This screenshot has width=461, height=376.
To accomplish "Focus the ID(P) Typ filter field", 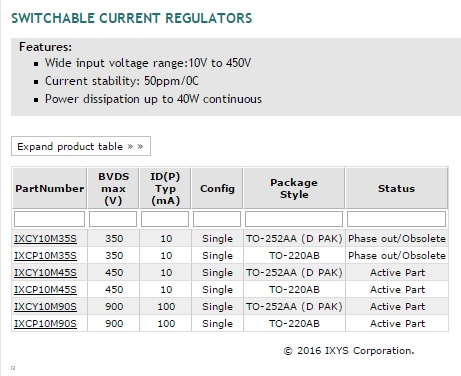I will click(x=165, y=219).
